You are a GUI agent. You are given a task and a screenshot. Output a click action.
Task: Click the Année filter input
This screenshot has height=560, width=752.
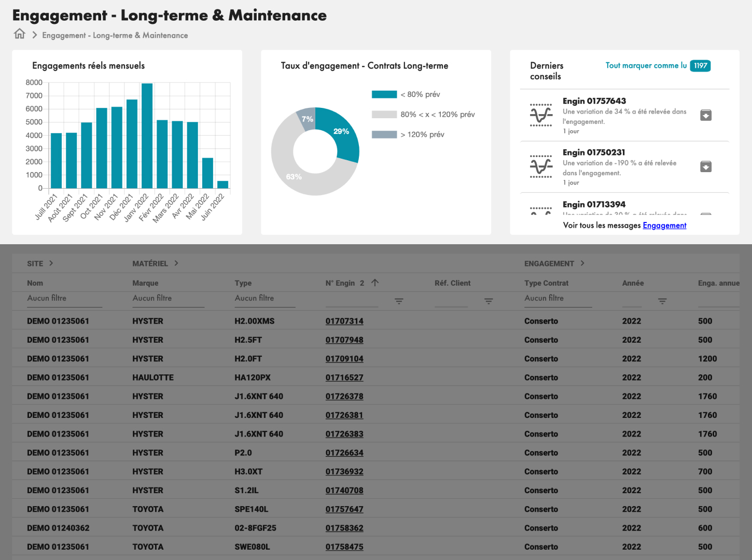[632, 301]
